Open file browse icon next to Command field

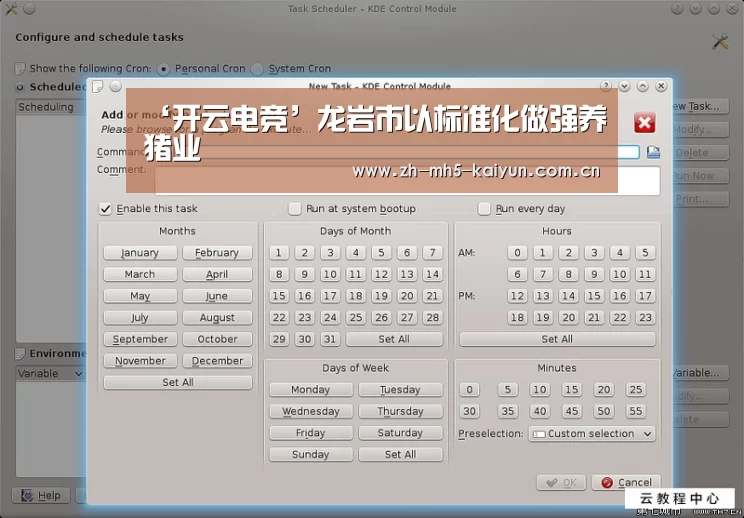click(x=653, y=152)
